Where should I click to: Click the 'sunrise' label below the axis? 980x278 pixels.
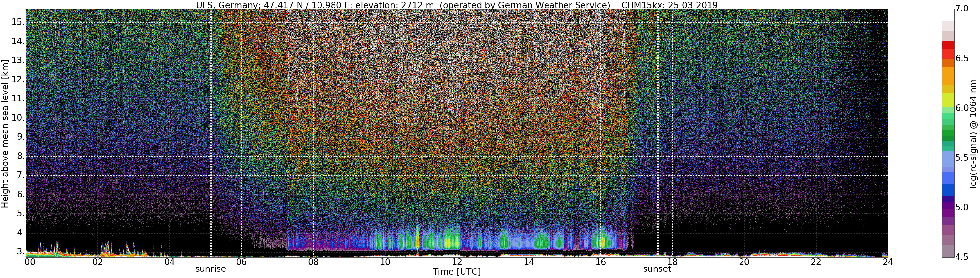click(x=211, y=269)
